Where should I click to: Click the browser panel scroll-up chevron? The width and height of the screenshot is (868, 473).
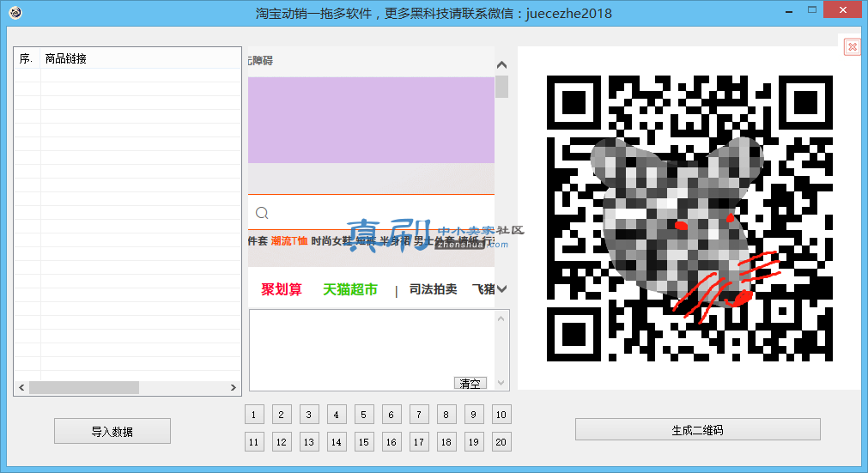[x=501, y=65]
